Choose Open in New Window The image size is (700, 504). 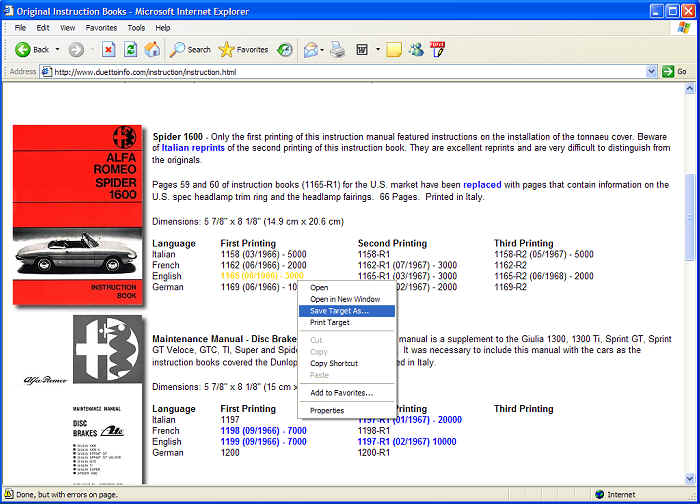347,300
